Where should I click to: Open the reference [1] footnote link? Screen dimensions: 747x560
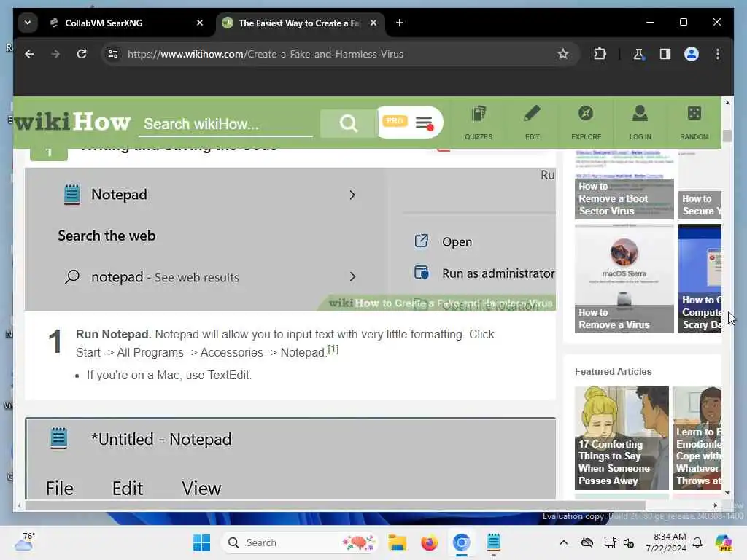tap(333, 349)
